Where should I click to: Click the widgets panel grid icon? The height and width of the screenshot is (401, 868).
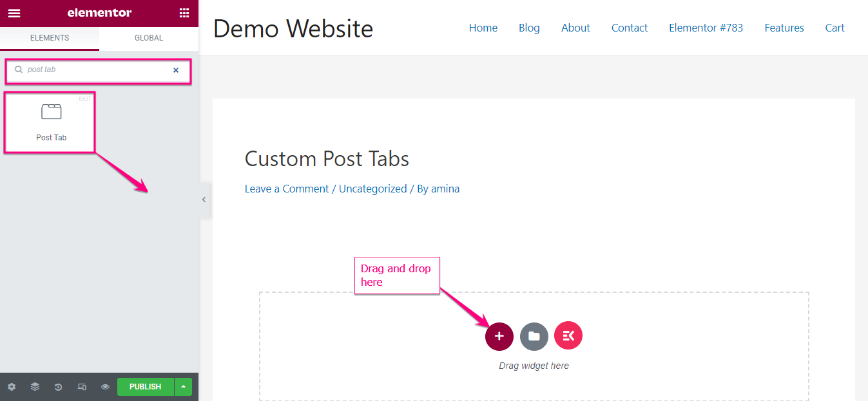[x=185, y=13]
